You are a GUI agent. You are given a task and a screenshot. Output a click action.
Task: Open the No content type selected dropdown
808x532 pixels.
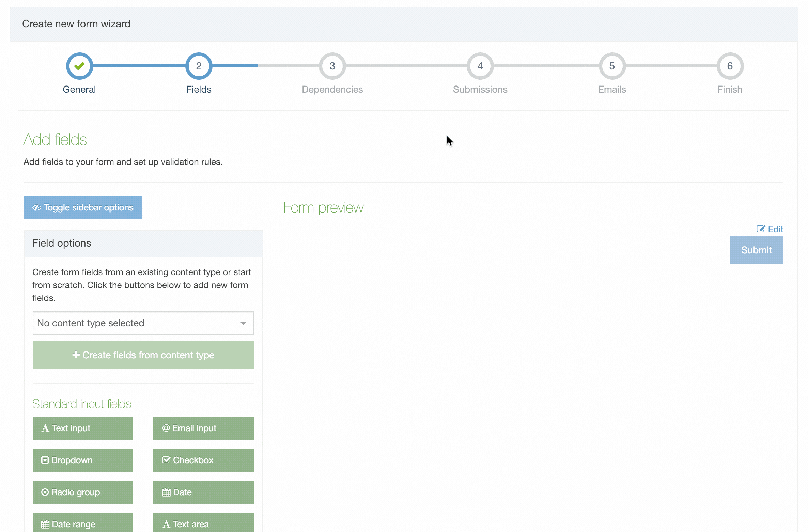(136, 323)
